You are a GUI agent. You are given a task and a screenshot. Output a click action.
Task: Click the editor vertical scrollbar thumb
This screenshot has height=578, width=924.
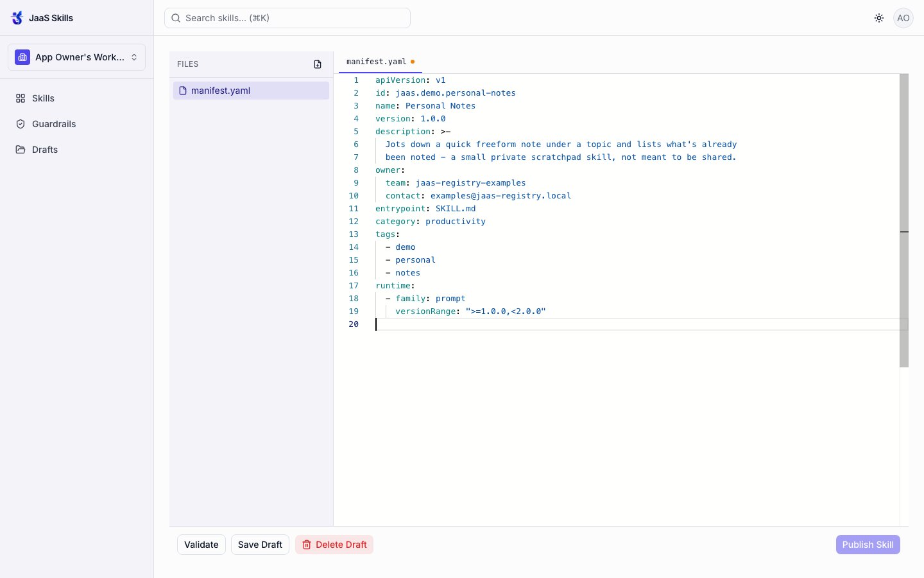904,220
